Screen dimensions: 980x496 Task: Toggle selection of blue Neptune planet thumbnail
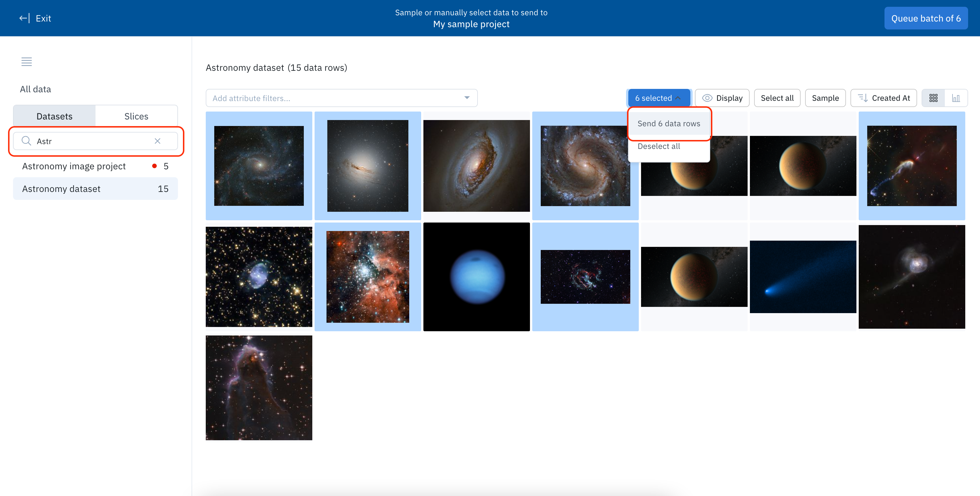pyautogui.click(x=476, y=277)
